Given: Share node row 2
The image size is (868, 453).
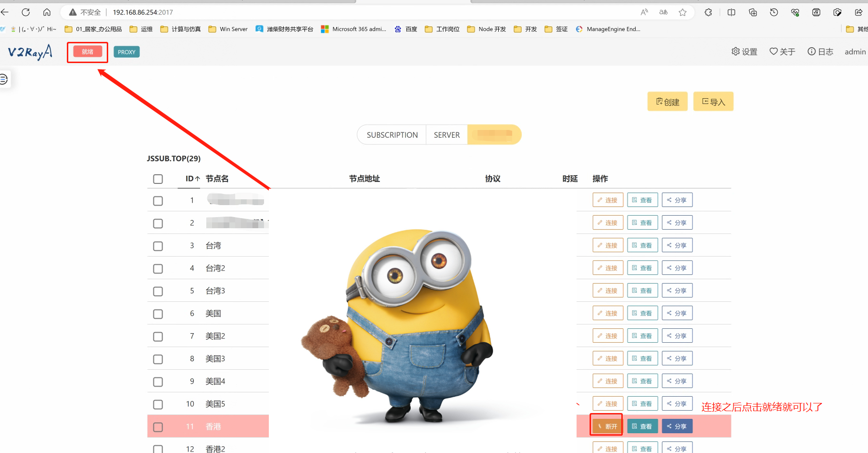Looking at the screenshot, I should [677, 222].
